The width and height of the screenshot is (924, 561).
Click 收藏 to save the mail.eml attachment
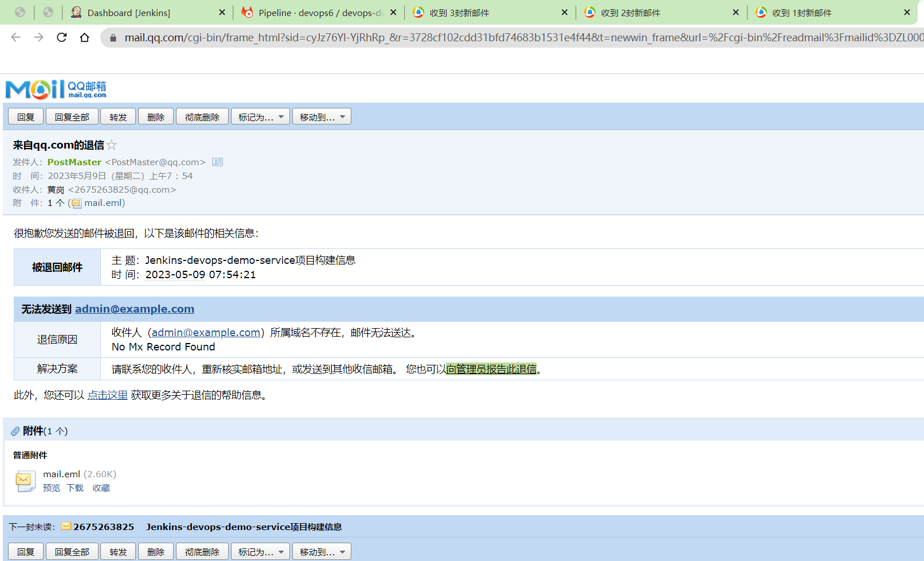[101, 488]
